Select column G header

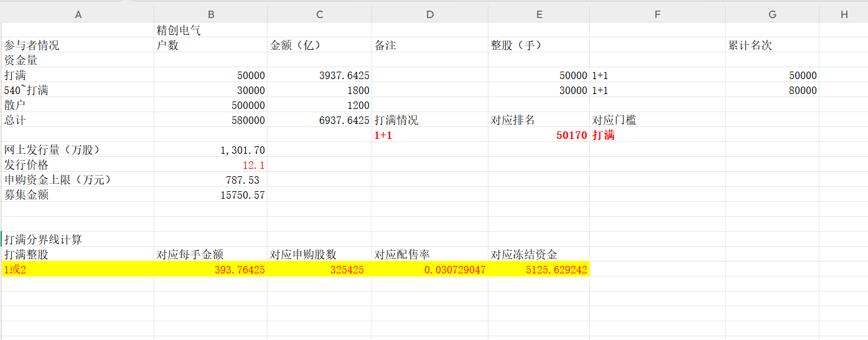point(772,14)
